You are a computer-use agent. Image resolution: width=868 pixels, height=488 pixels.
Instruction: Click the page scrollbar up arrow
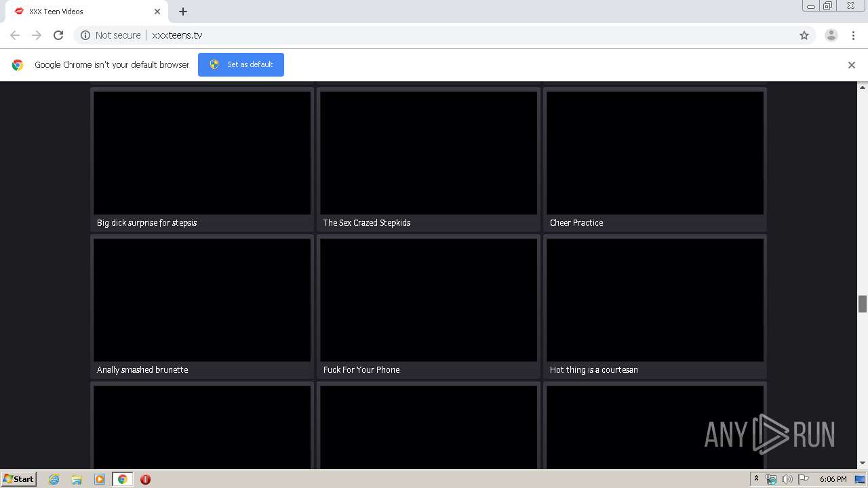coord(863,87)
